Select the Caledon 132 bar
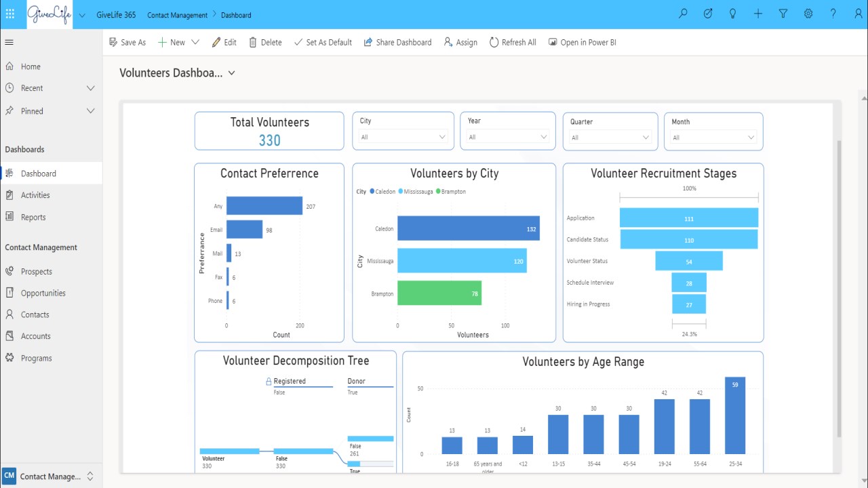868x488 pixels. [469, 228]
